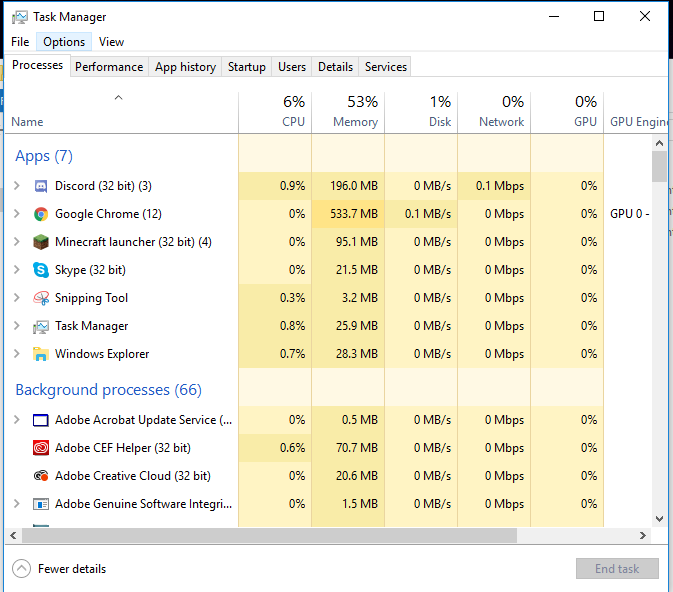The height and width of the screenshot is (592, 673).
Task: Click the Windows Explorer folder icon
Action: [x=41, y=354]
